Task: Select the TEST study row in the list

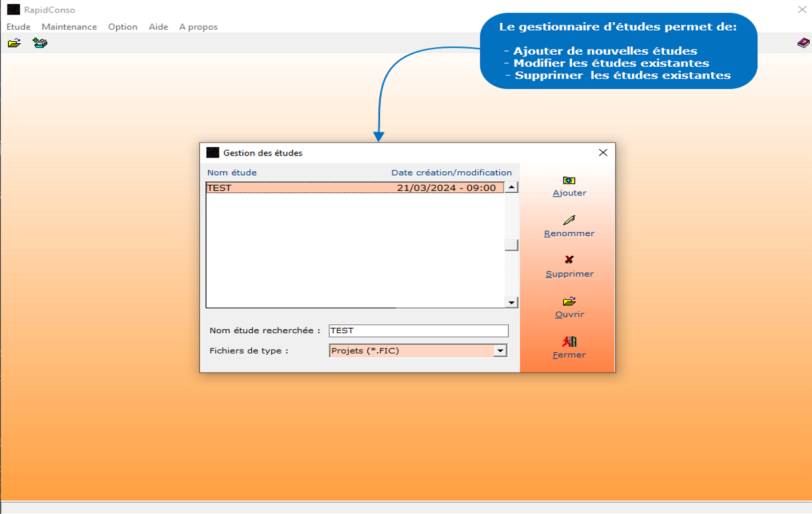Action: [355, 188]
